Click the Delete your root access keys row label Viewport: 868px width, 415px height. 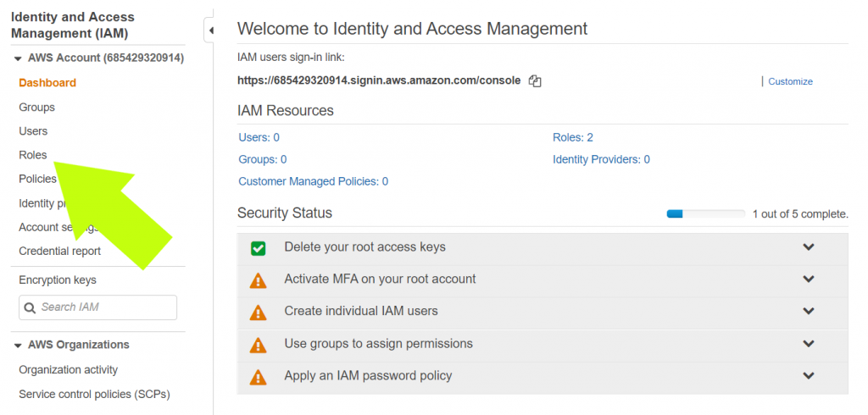tap(364, 246)
